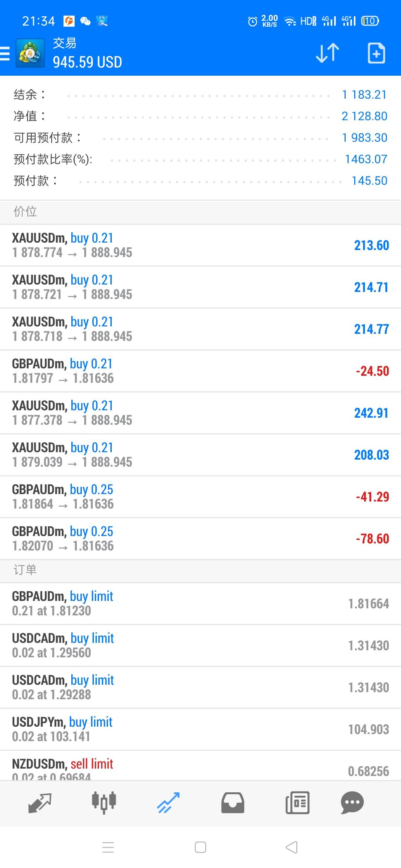401x868 pixels.
Task: Select USDJPYm buy limit at 103.141
Action: 200,729
